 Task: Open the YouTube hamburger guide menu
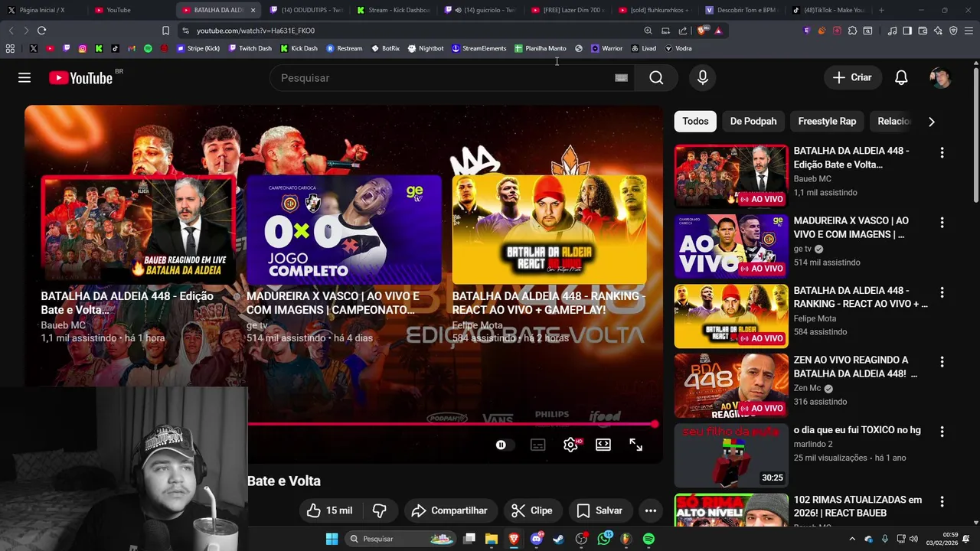coord(24,77)
